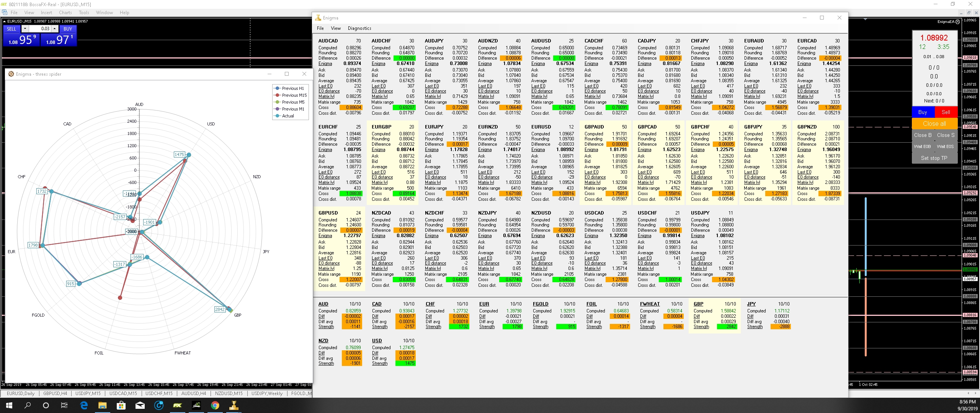Click MetaTrader chart horizontal scrollbar arrows

point(972,393)
